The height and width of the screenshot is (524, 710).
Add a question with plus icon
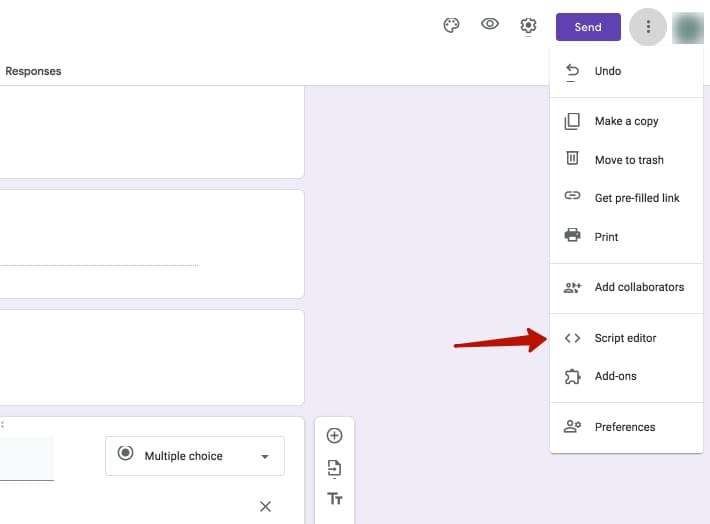(x=334, y=436)
